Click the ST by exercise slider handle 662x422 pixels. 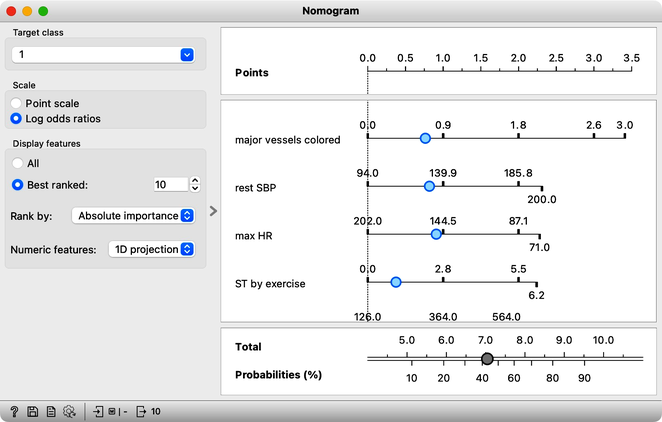[396, 282]
